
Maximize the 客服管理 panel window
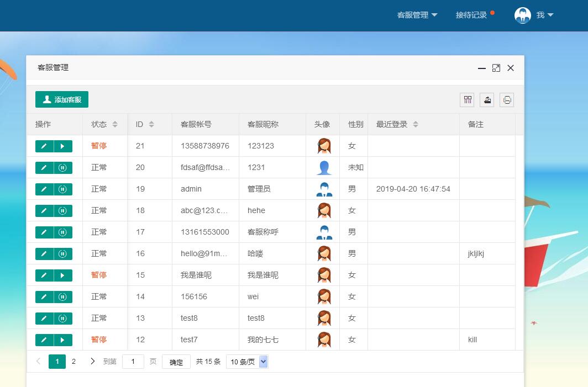(496, 68)
